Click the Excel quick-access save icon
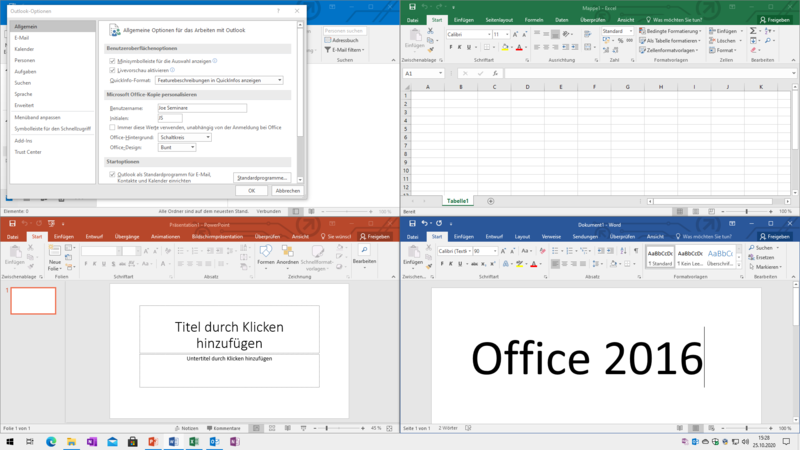Viewport: 800px width, 450px height. point(412,7)
